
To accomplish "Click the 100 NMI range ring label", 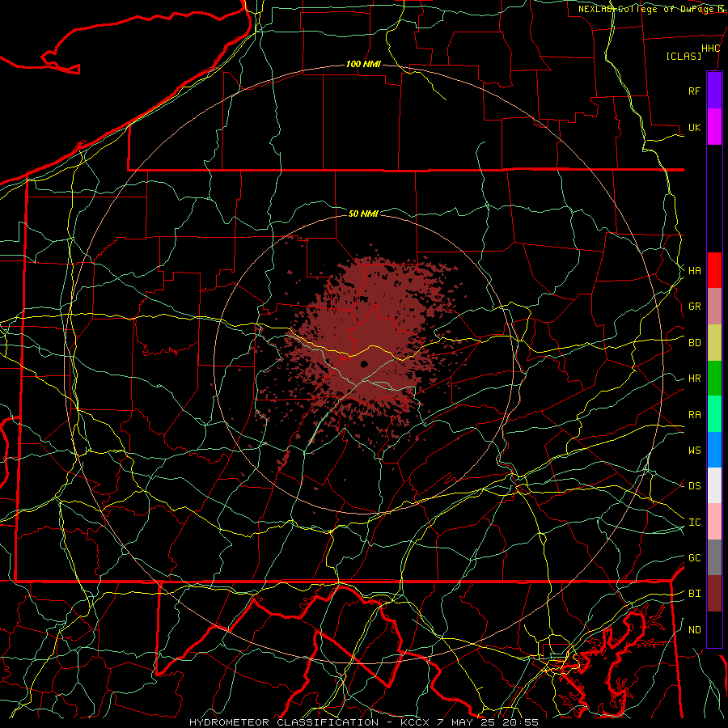I will pos(363,64).
